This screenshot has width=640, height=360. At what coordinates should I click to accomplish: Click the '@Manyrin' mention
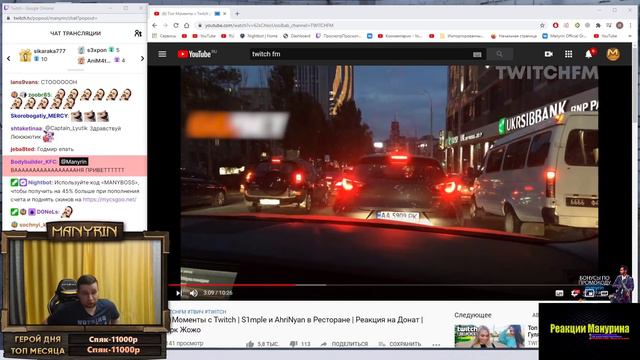coord(74,162)
